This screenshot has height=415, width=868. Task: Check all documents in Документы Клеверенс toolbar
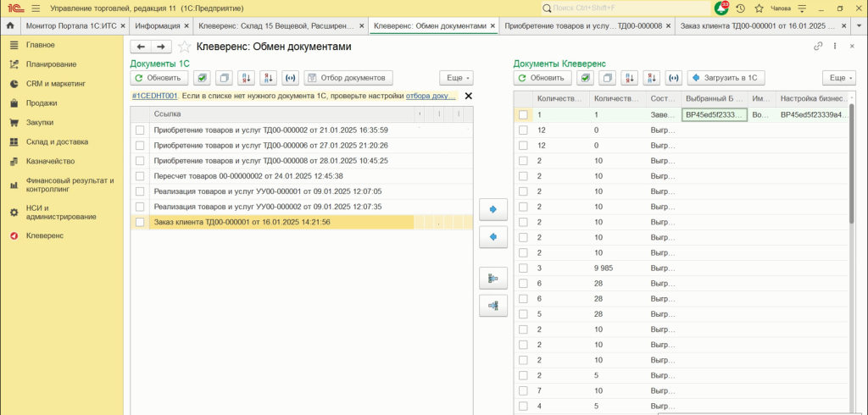(585, 78)
